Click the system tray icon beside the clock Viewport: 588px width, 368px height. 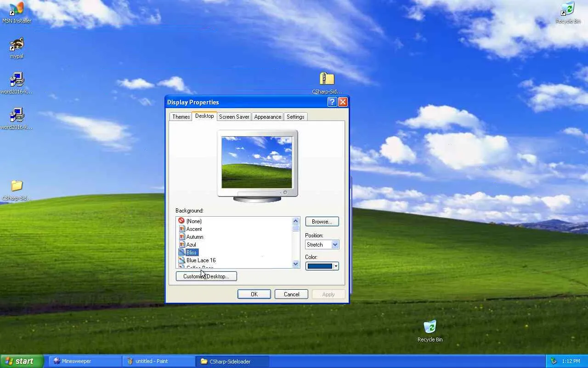click(x=554, y=361)
